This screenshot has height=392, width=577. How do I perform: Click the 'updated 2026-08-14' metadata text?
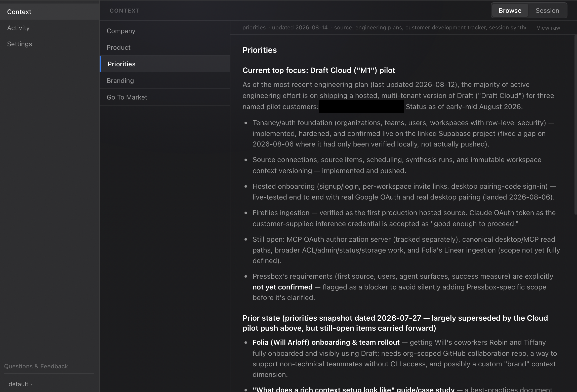pos(300,28)
